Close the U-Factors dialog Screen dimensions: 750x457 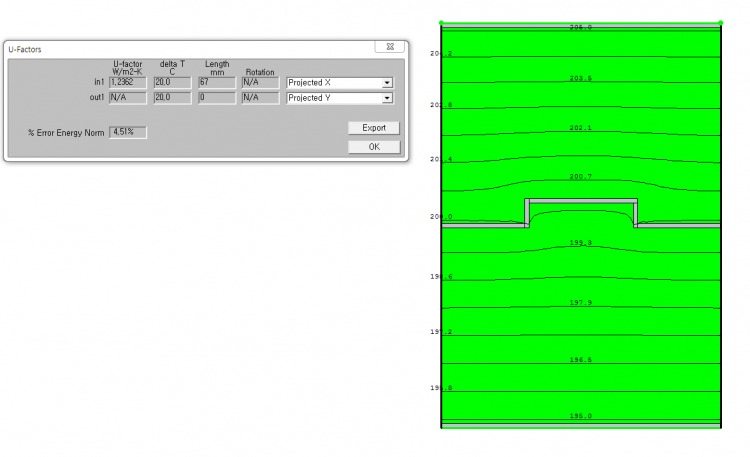pyautogui.click(x=390, y=47)
